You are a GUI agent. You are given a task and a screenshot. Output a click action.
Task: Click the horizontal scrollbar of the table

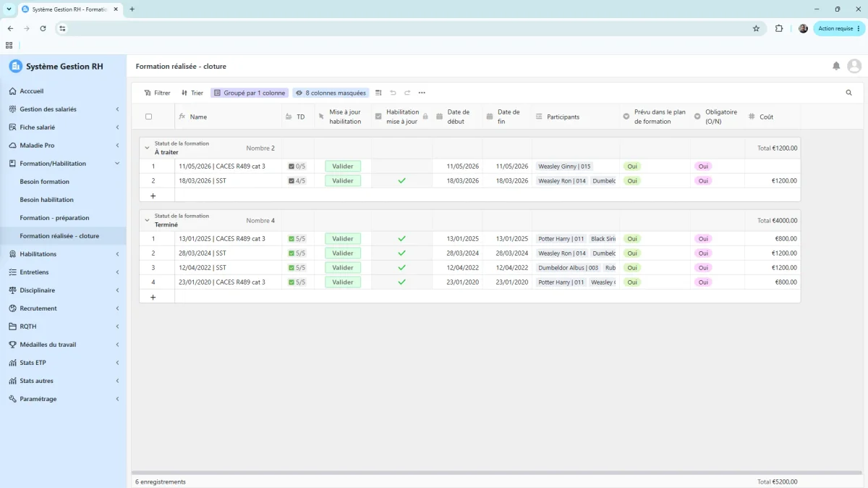point(497,472)
